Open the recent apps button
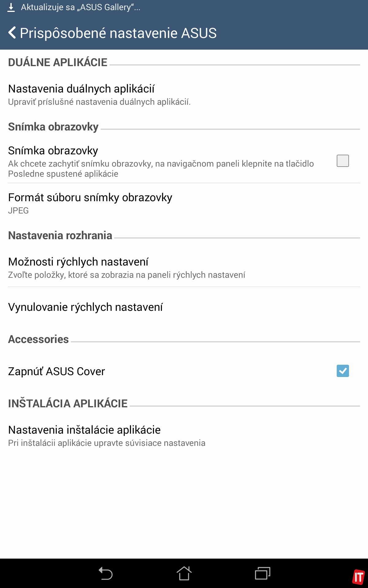The image size is (368, 588). [x=263, y=573]
